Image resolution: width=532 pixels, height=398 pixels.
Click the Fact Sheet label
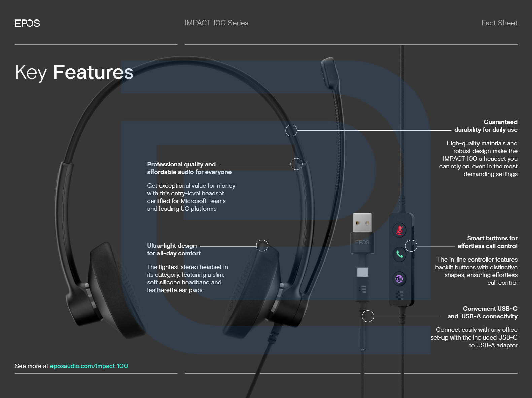point(499,23)
